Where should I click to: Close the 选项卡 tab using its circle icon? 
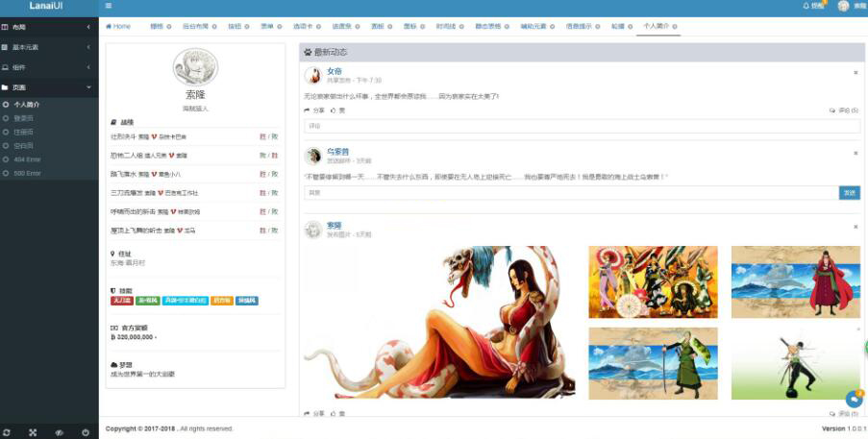tap(318, 27)
